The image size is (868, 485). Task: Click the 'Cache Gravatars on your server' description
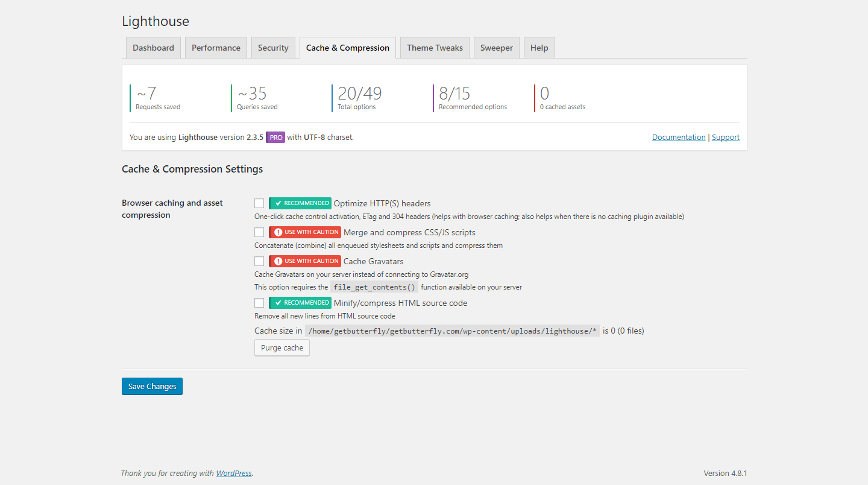coord(361,274)
